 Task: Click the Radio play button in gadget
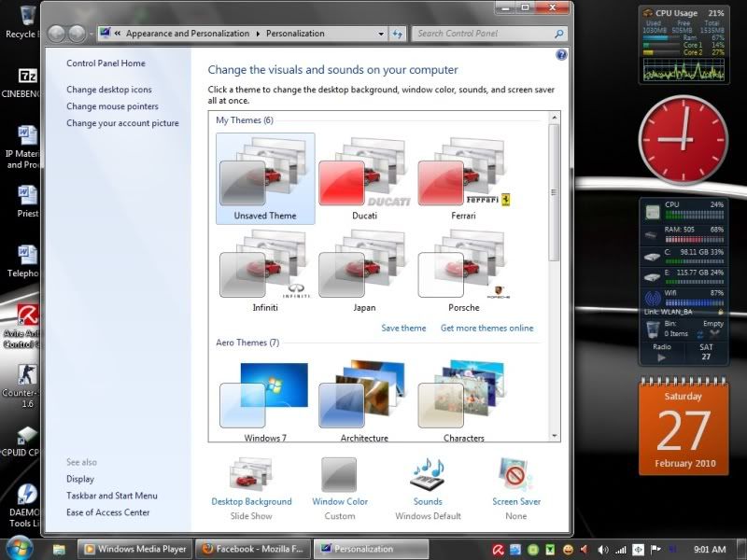click(x=661, y=357)
